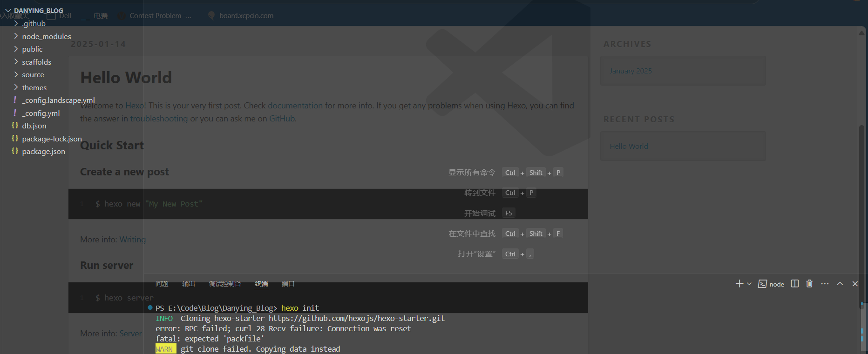Open the 调试控制台 panel tab
Screen dimensions: 868x354
(x=225, y=284)
